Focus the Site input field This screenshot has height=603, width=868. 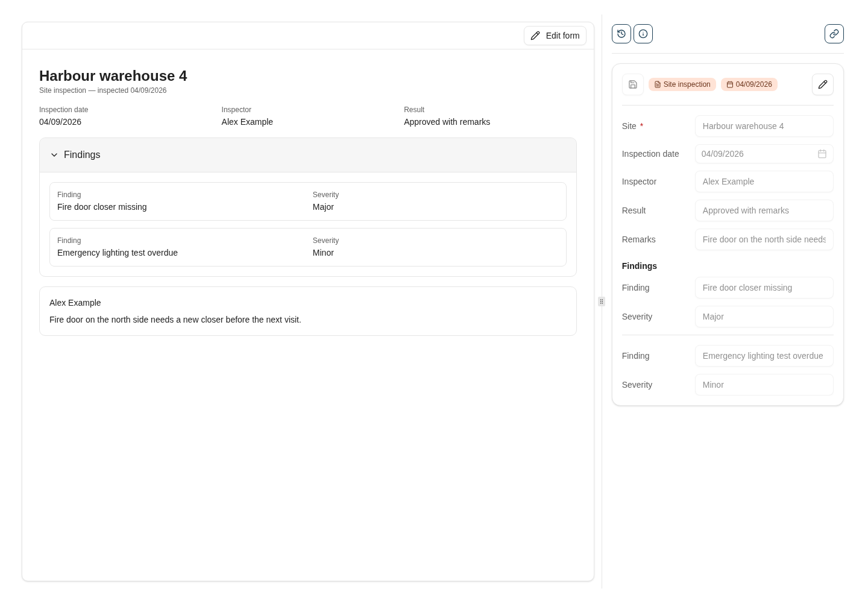(x=764, y=126)
